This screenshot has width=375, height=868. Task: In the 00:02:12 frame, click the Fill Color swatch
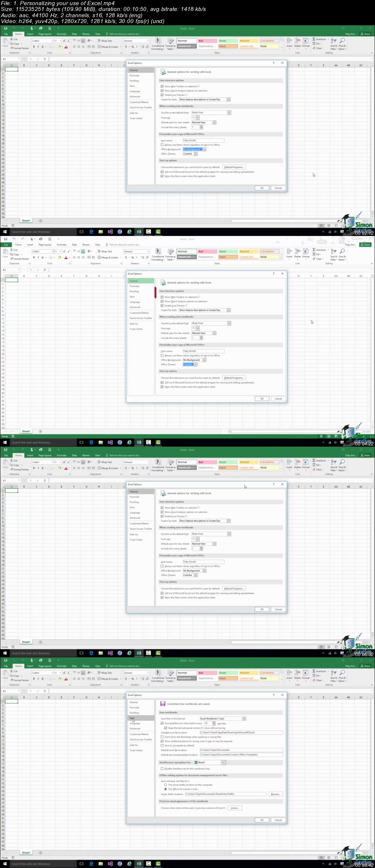click(x=59, y=47)
